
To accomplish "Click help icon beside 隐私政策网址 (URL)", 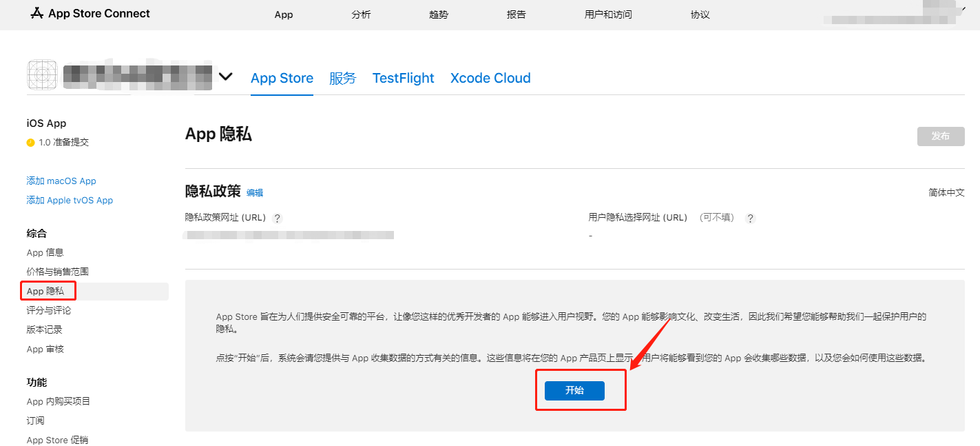I will tap(278, 219).
